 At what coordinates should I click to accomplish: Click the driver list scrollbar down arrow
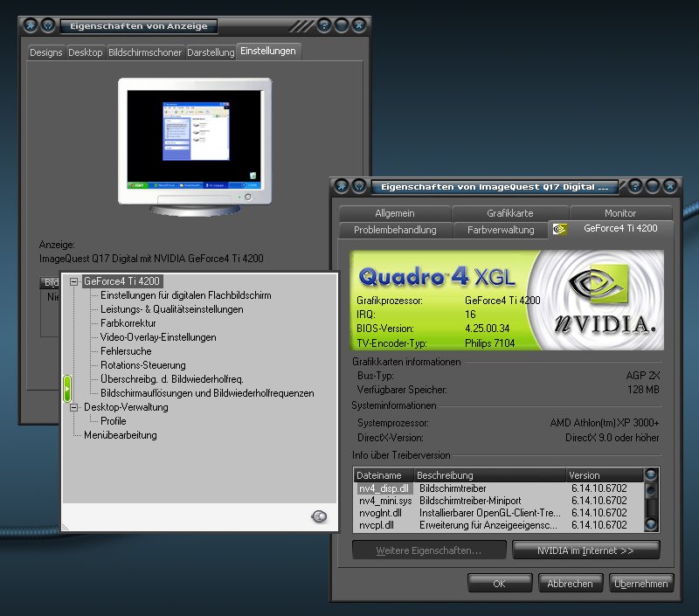click(x=651, y=524)
